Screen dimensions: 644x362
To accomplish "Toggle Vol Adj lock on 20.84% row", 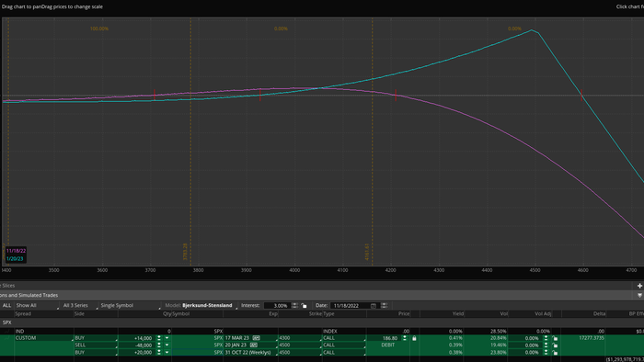I will pyautogui.click(x=555, y=338).
